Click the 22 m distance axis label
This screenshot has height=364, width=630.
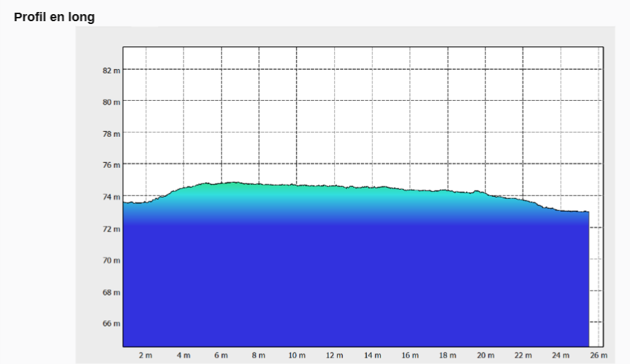523,356
